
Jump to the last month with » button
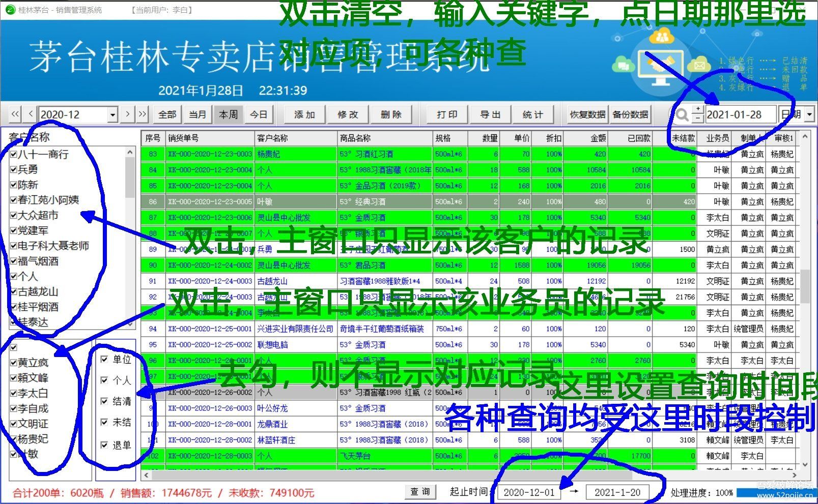click(142, 114)
